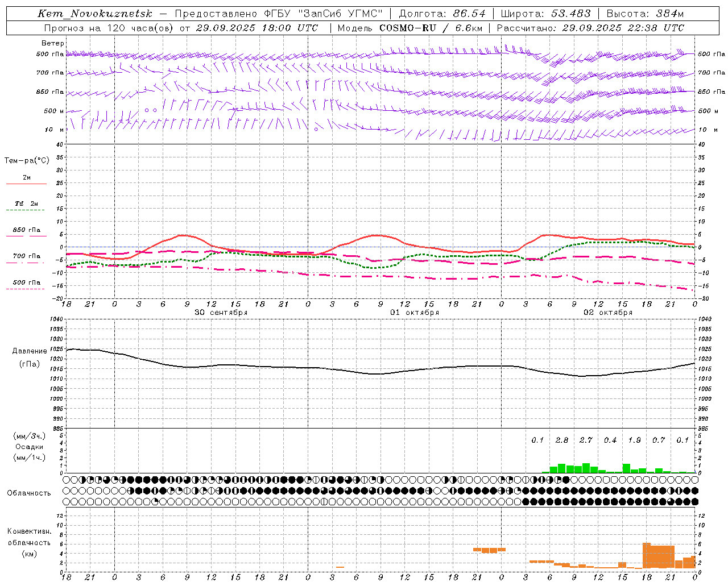
Task: Click the "10 м" wind level label on left
Action: (54, 130)
